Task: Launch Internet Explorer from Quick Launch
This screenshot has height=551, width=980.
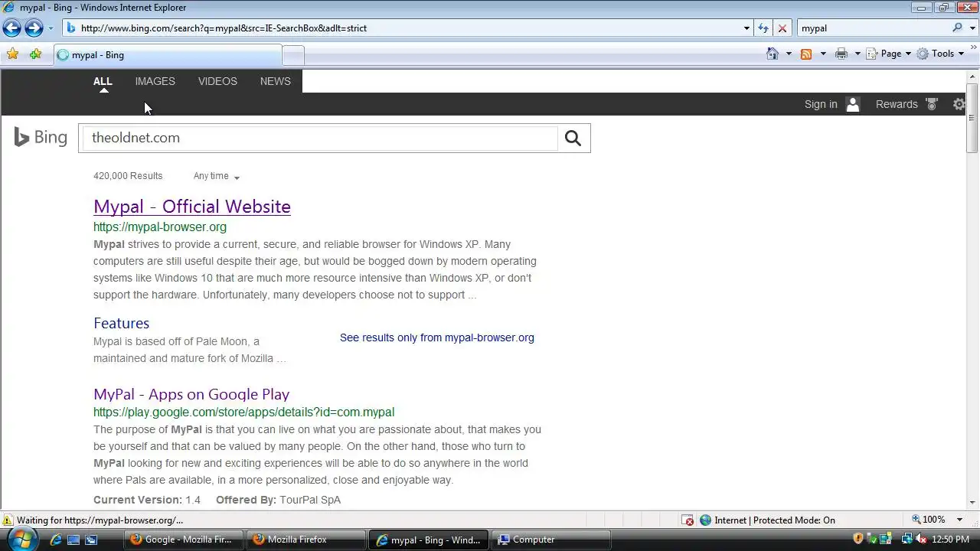Action: tap(56, 540)
